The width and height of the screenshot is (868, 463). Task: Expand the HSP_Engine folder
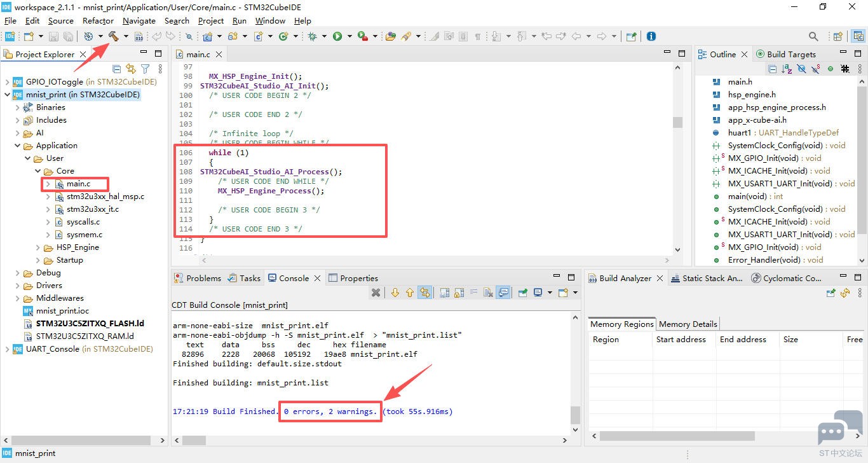tap(38, 247)
